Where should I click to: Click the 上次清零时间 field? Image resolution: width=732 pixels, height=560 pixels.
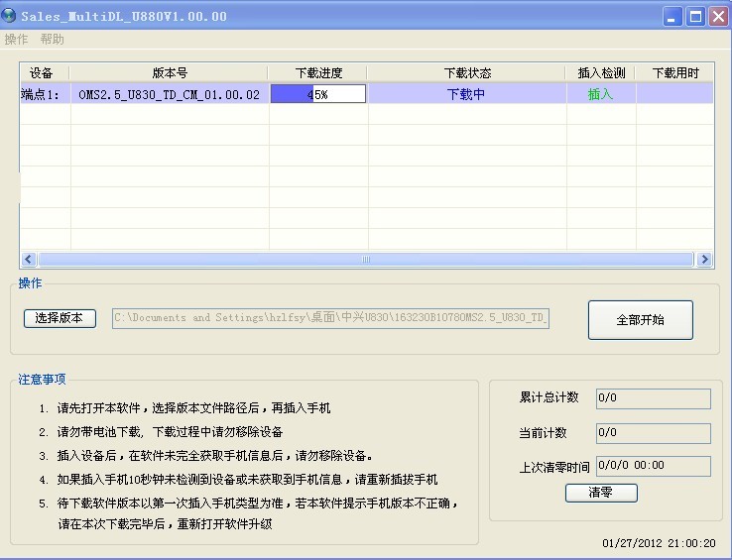coord(653,466)
